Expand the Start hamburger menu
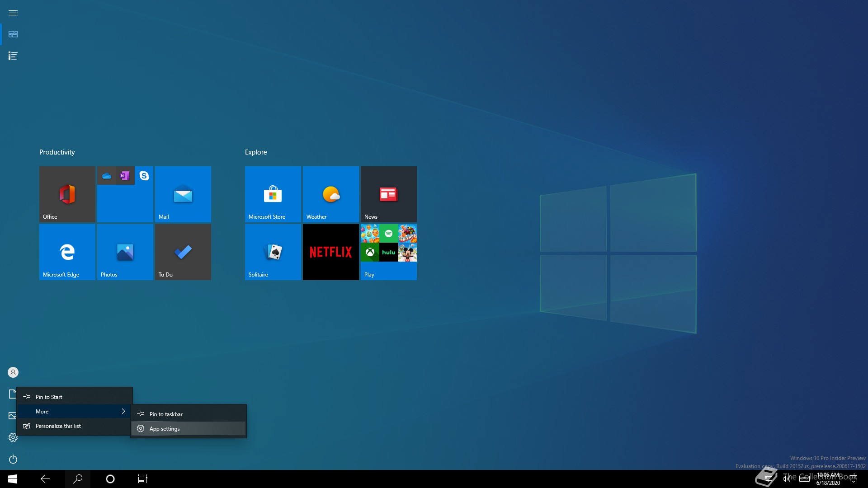Screen dimensions: 868x488 (13, 13)
